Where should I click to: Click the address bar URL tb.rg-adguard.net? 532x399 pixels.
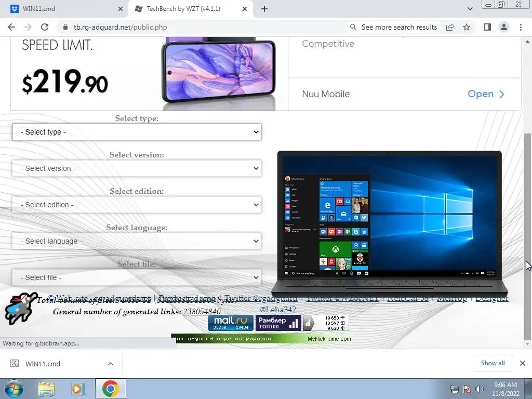120,27
